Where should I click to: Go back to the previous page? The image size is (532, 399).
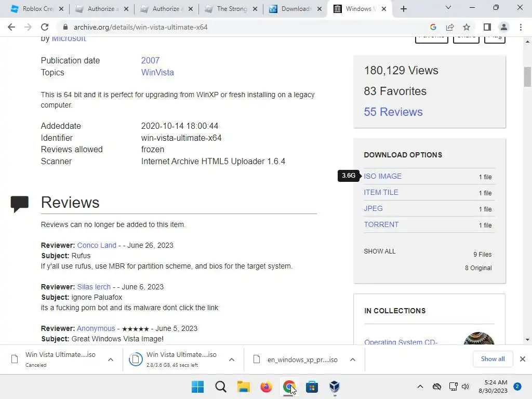[x=11, y=27]
